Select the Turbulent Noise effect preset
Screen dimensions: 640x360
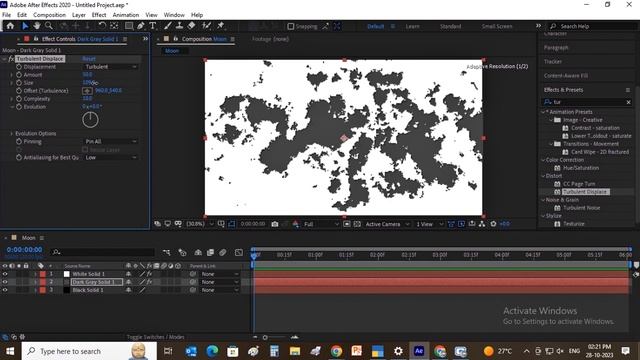click(581, 208)
